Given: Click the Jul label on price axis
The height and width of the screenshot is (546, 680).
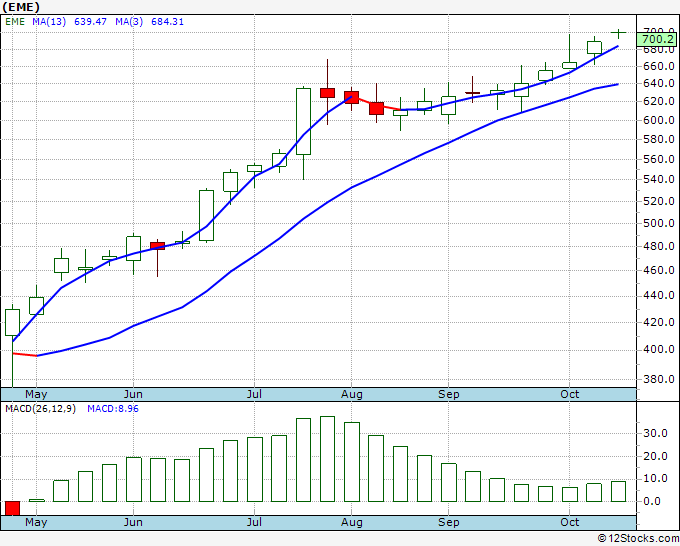Looking at the screenshot, I should pos(254,394).
